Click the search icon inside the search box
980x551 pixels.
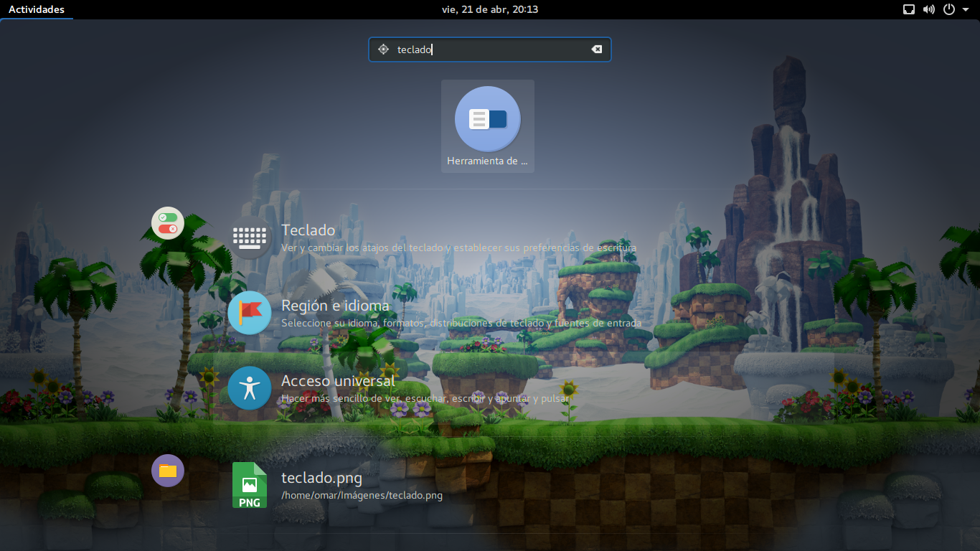pos(383,50)
